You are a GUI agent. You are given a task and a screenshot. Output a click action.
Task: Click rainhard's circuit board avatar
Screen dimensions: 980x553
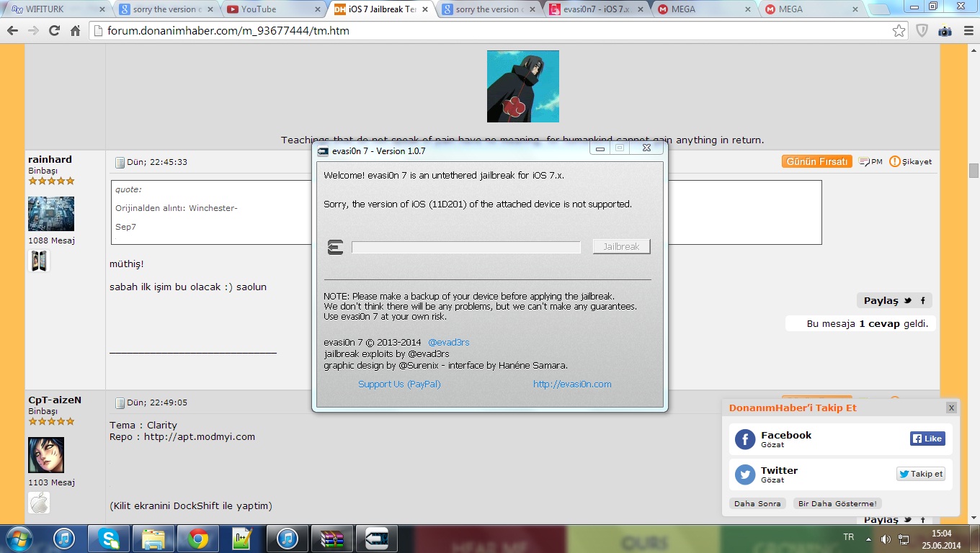51,214
